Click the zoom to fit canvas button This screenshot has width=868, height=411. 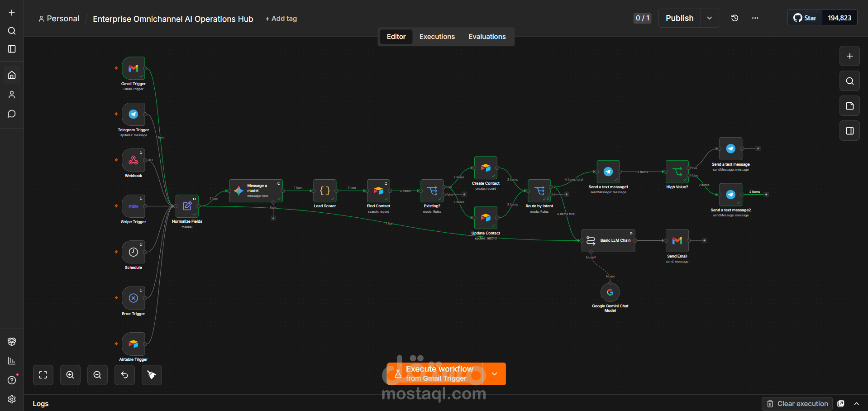tap(43, 375)
